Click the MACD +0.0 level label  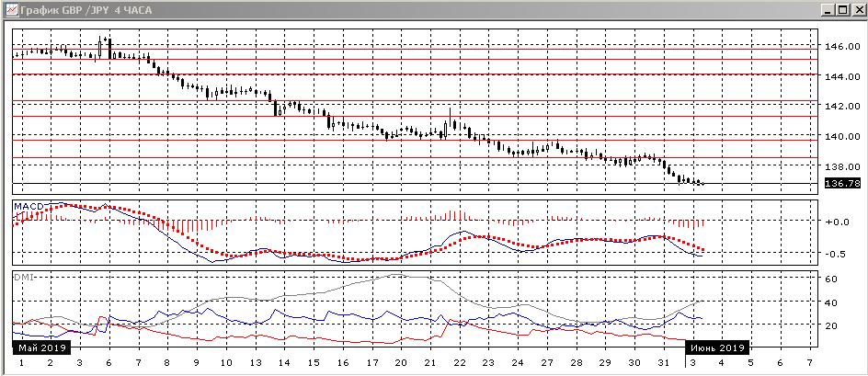pos(835,222)
